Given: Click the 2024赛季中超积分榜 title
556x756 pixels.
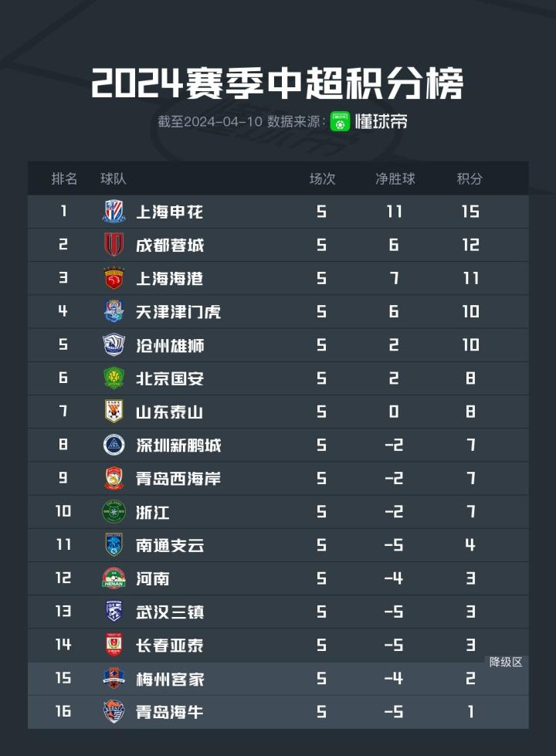Looking at the screenshot, I should tap(277, 83).
